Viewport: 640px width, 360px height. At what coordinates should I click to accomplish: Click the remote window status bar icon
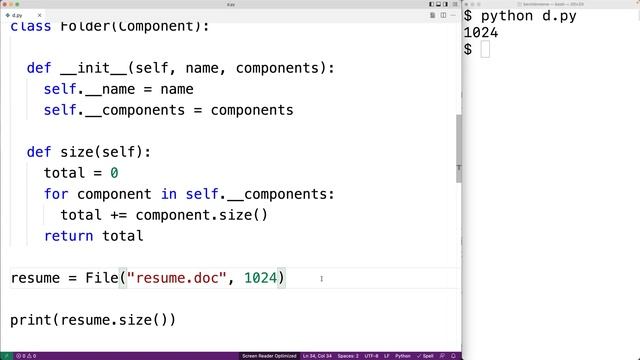click(x=6, y=356)
